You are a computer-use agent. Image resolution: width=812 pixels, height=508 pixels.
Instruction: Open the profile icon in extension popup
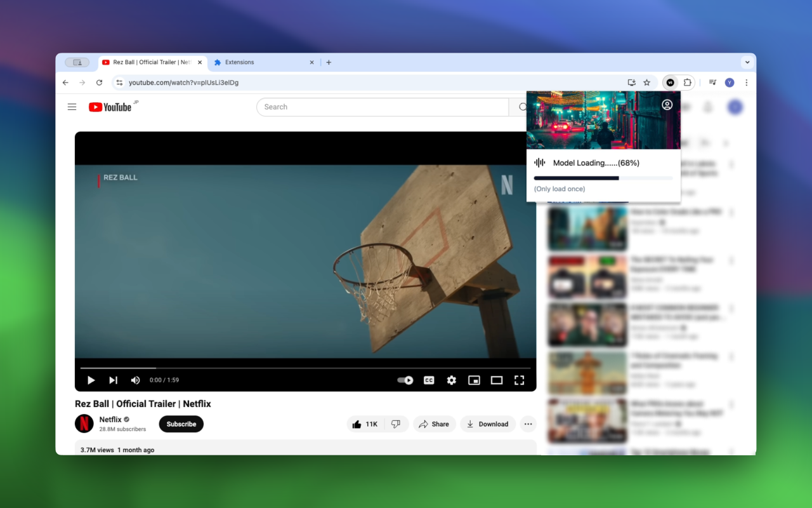click(x=667, y=105)
